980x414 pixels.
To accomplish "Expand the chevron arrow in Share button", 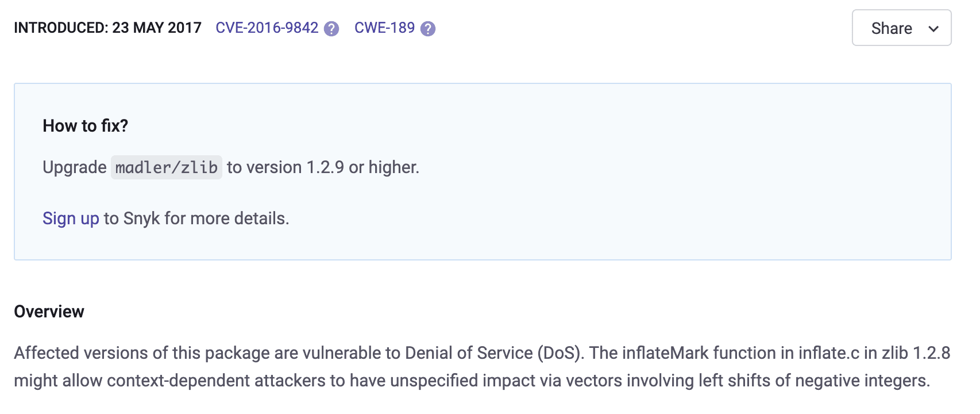I will coord(933,29).
